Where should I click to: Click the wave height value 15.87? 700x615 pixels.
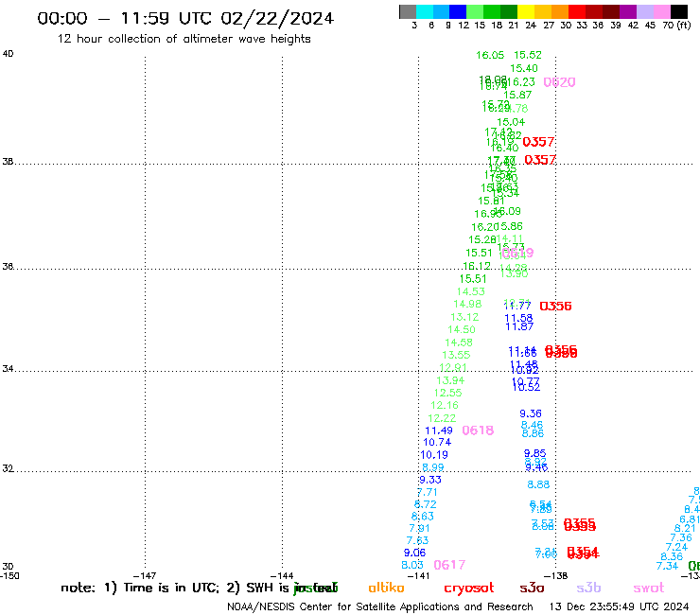pos(517,96)
